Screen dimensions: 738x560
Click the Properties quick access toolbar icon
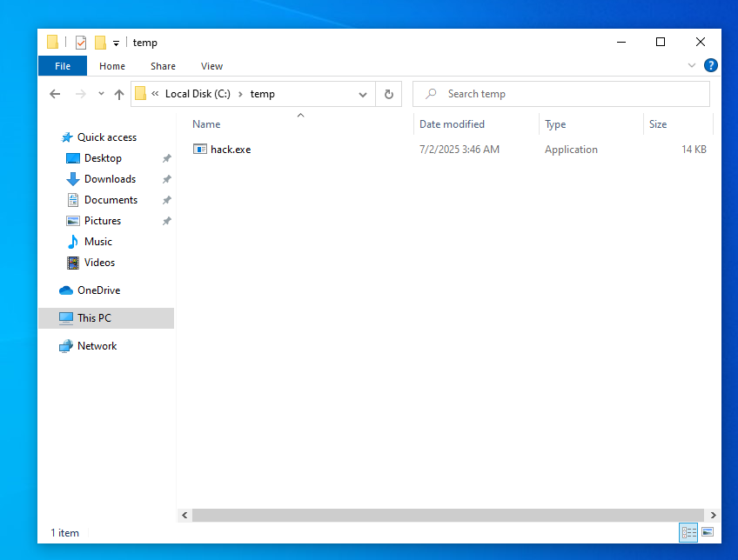pos(81,43)
